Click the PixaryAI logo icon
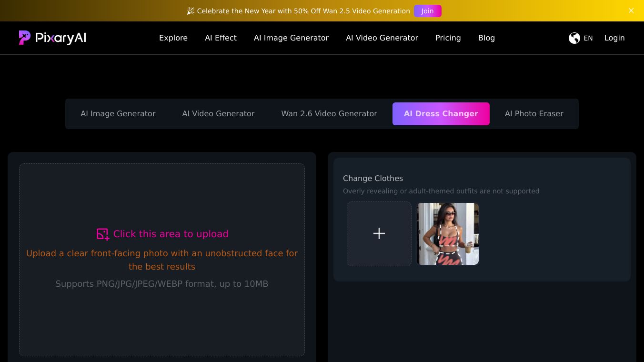The width and height of the screenshot is (644, 362). coord(25,38)
